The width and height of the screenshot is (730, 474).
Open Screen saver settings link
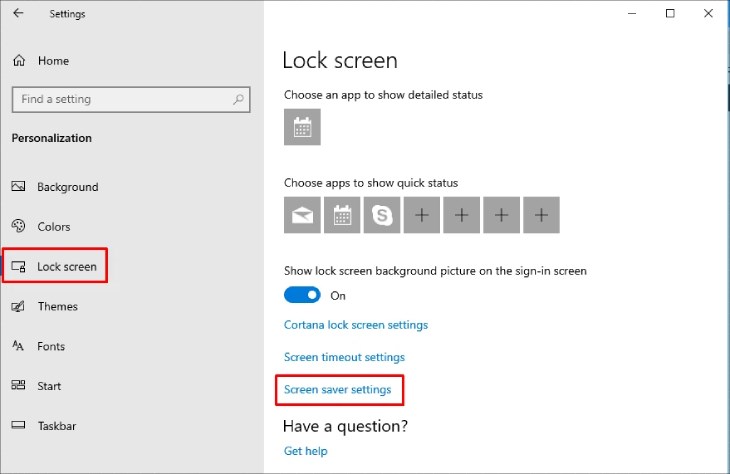click(x=337, y=389)
